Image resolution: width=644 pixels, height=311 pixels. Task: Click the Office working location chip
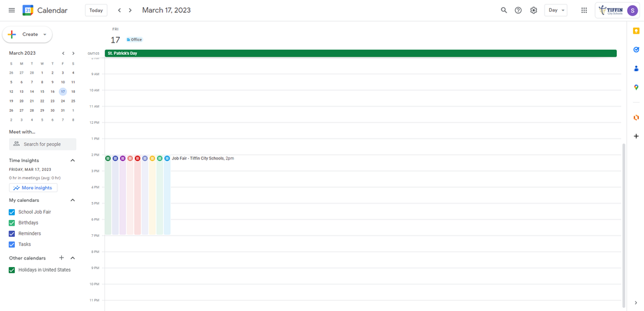134,39
